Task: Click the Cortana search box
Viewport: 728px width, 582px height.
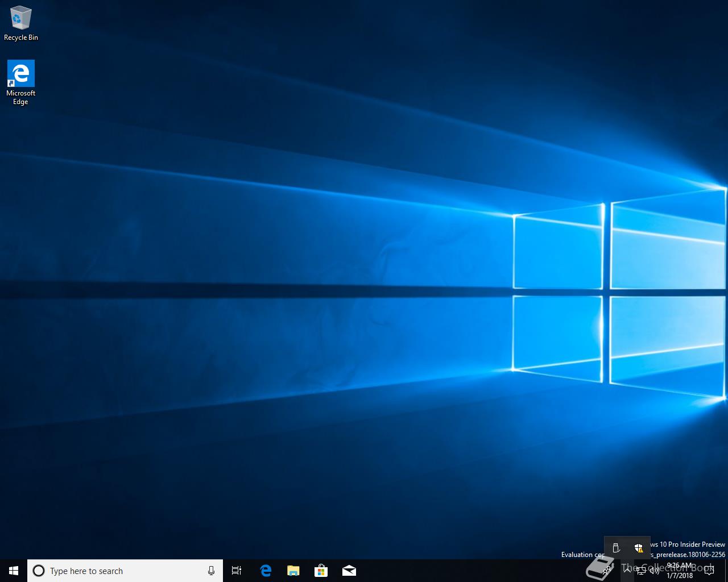Action: [x=125, y=571]
